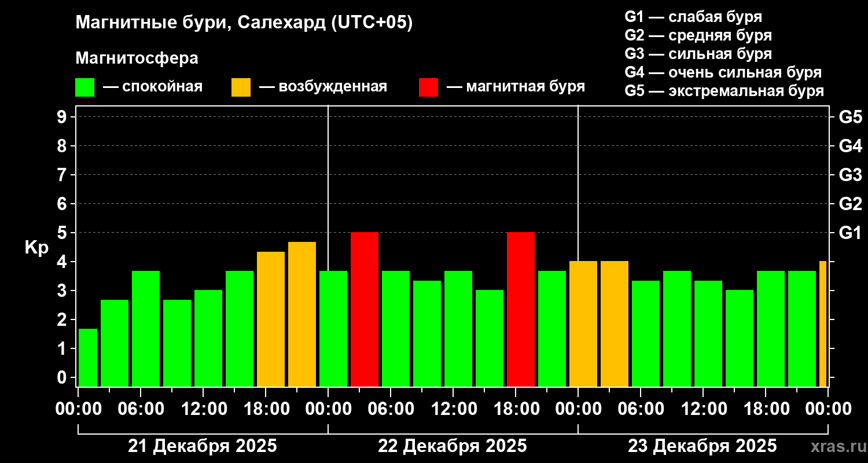Click the 'Kp' axis title
The image size is (868, 463).
(36, 248)
